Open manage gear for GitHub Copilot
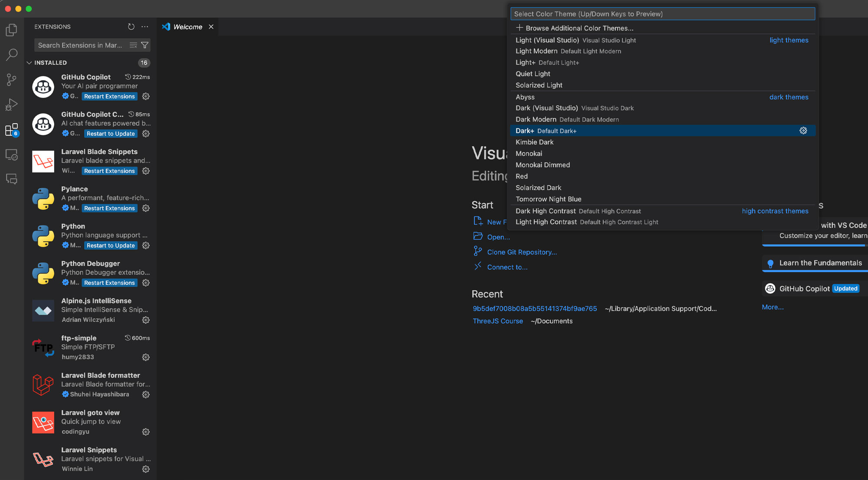The image size is (868, 480). (146, 96)
